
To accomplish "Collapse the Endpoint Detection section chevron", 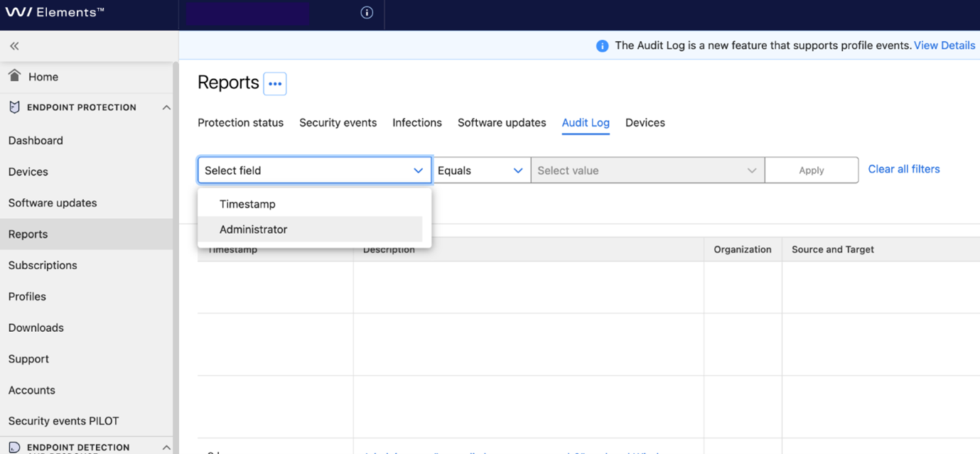I will pyautogui.click(x=166, y=448).
